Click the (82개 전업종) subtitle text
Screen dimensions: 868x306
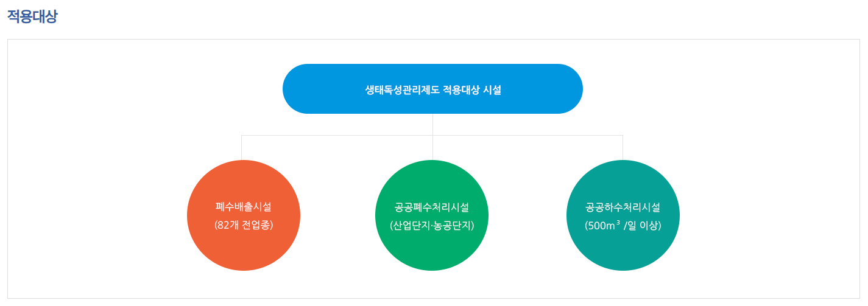[x=244, y=224]
